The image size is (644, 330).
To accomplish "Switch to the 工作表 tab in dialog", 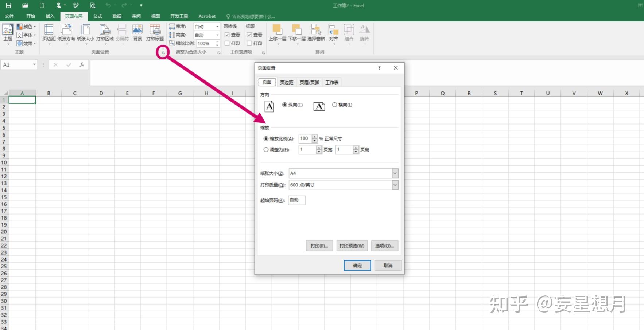I will click(x=332, y=82).
